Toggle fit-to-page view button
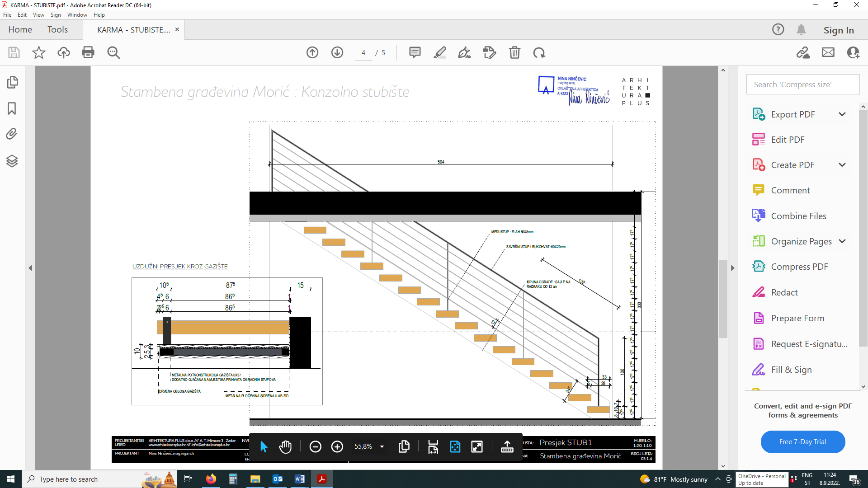The width and height of the screenshot is (868, 488). point(455,447)
